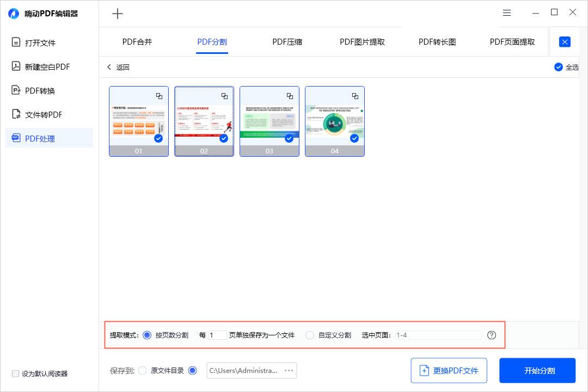Select page thumbnail 03
Viewport: 588px width, 392px height.
tap(269, 121)
